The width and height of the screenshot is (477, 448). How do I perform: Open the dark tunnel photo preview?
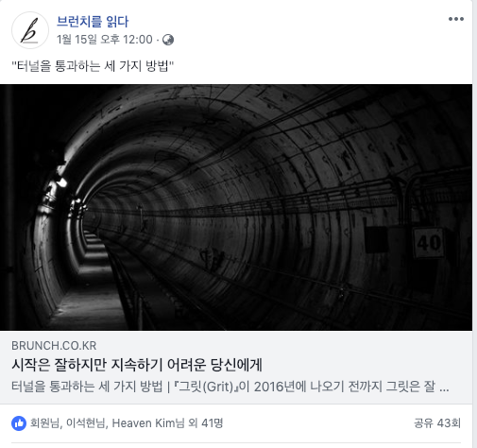236,207
